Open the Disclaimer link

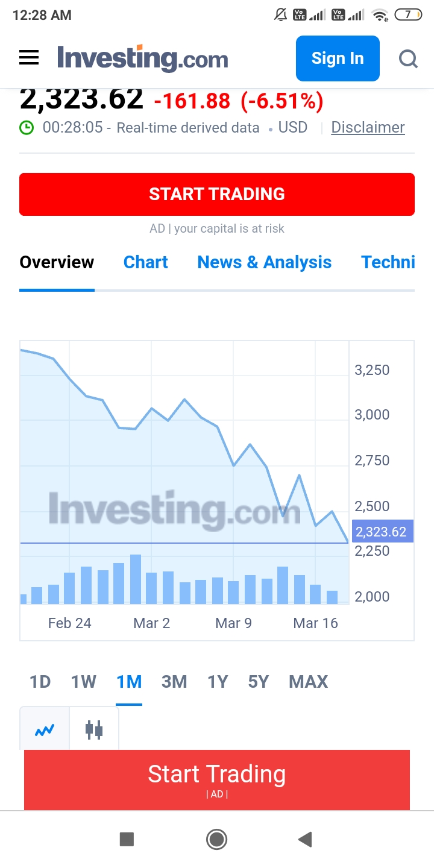(368, 128)
